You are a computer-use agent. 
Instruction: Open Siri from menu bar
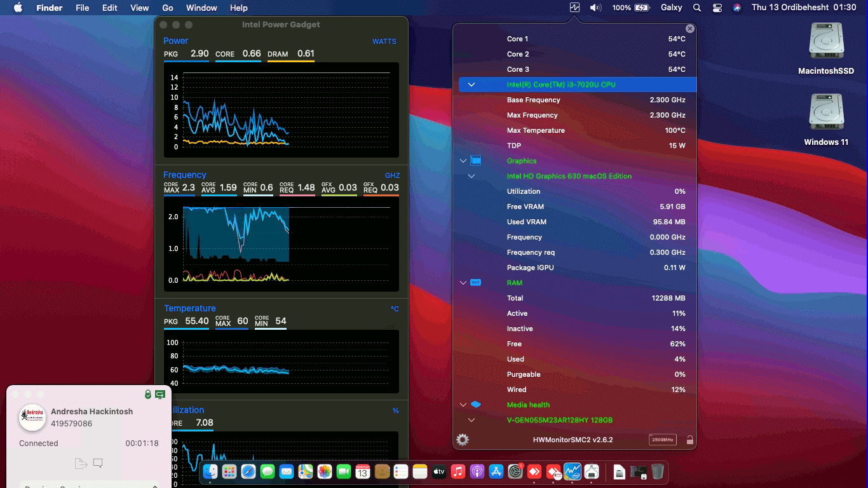pyautogui.click(x=737, y=8)
